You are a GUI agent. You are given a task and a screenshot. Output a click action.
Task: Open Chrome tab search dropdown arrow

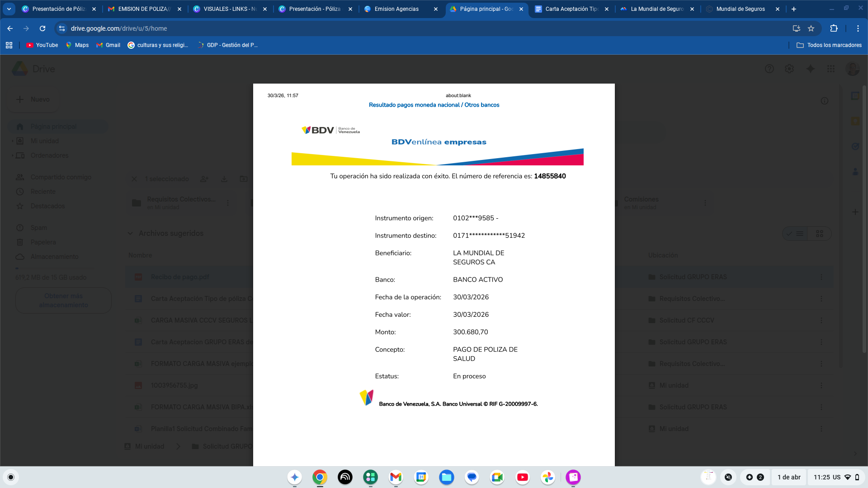[x=9, y=9]
